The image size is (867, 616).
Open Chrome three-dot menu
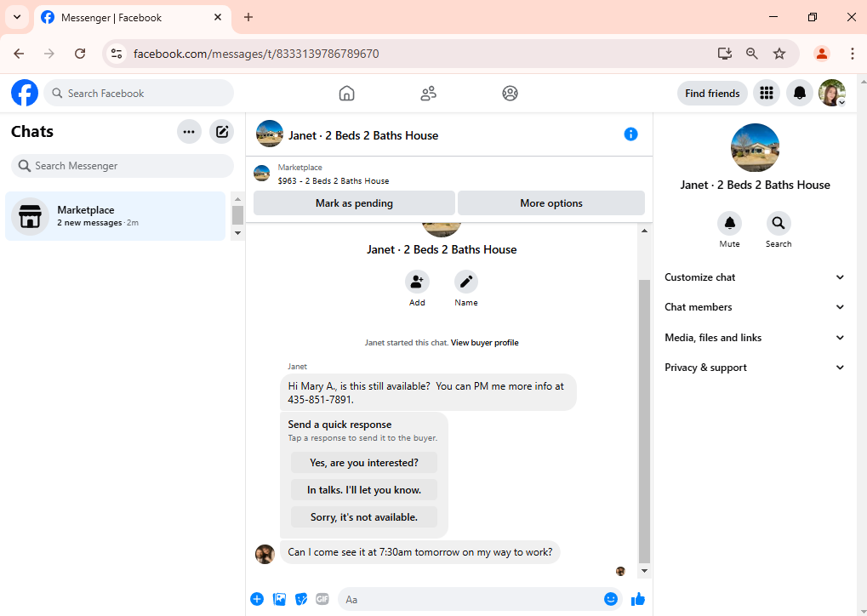pyautogui.click(x=852, y=54)
